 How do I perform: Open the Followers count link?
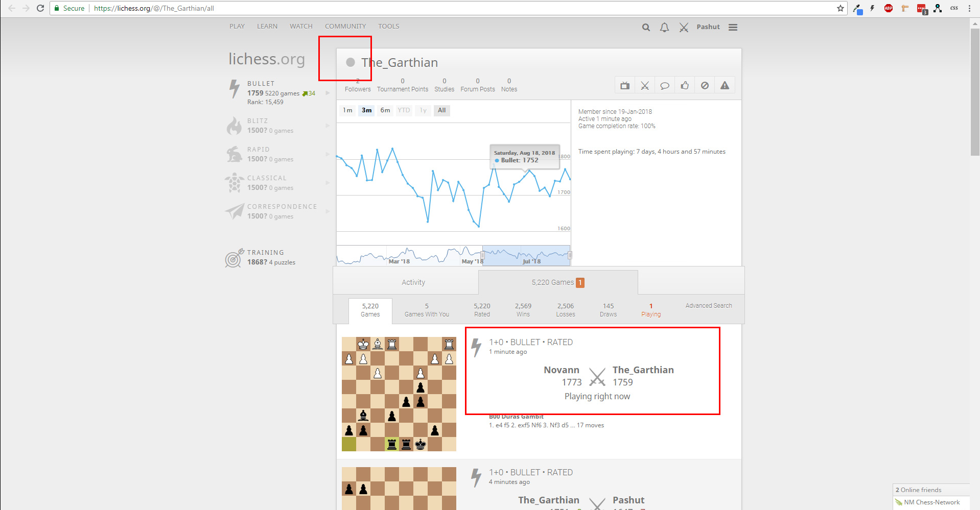coord(358,85)
